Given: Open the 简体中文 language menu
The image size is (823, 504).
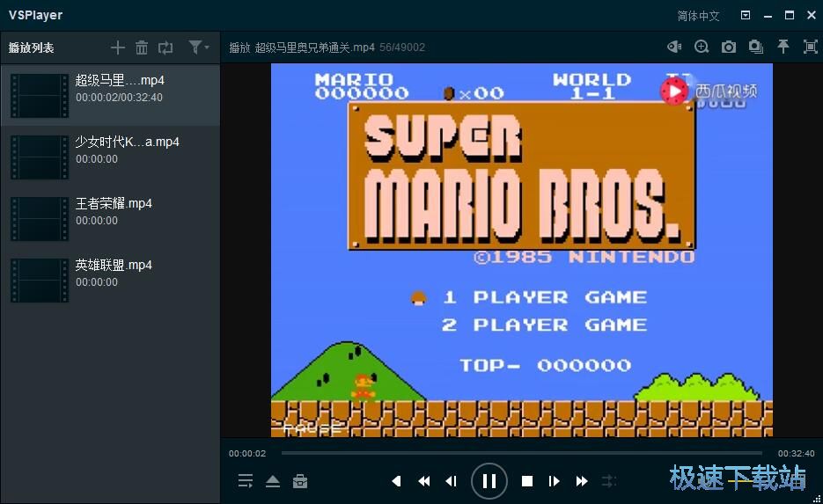Looking at the screenshot, I should point(698,16).
